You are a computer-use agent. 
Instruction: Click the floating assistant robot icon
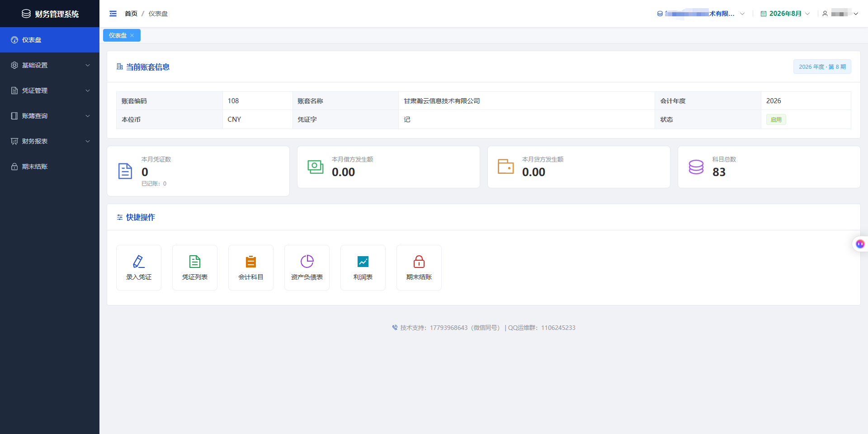[x=860, y=244]
